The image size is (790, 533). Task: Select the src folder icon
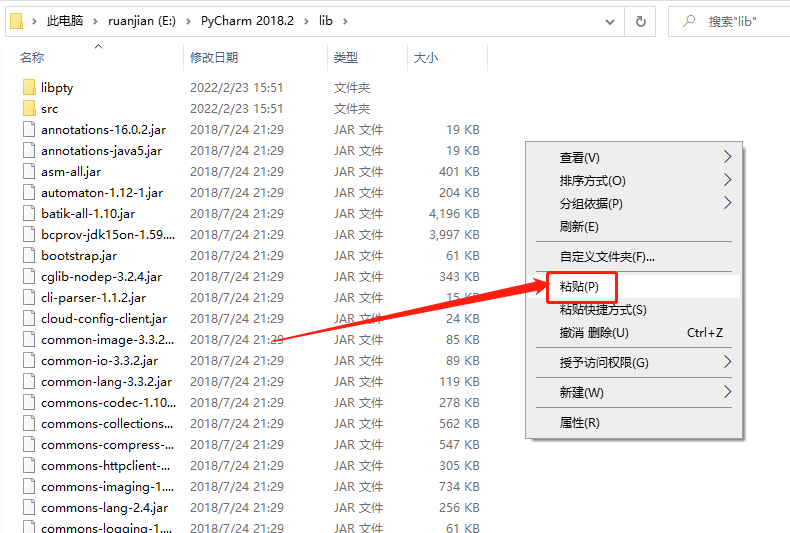tap(29, 108)
